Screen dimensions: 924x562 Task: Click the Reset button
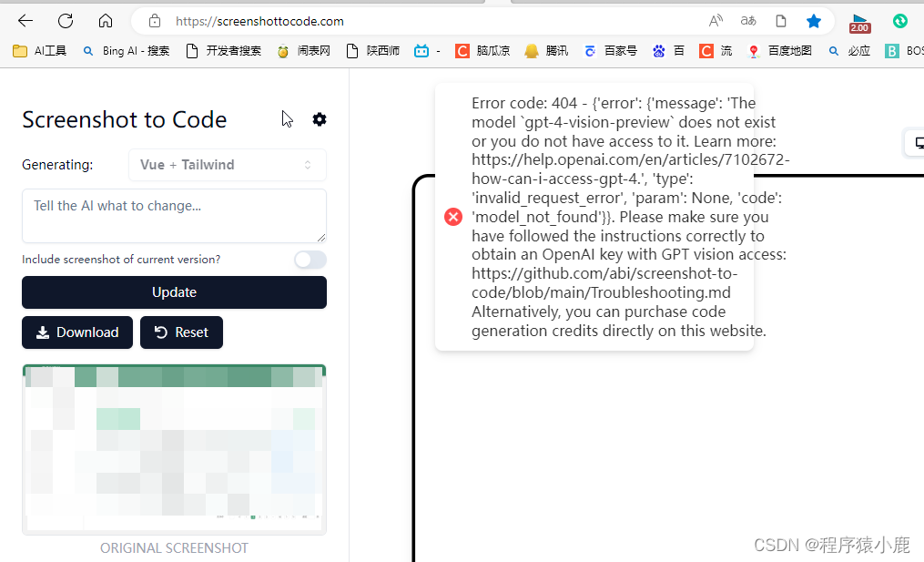coord(181,332)
